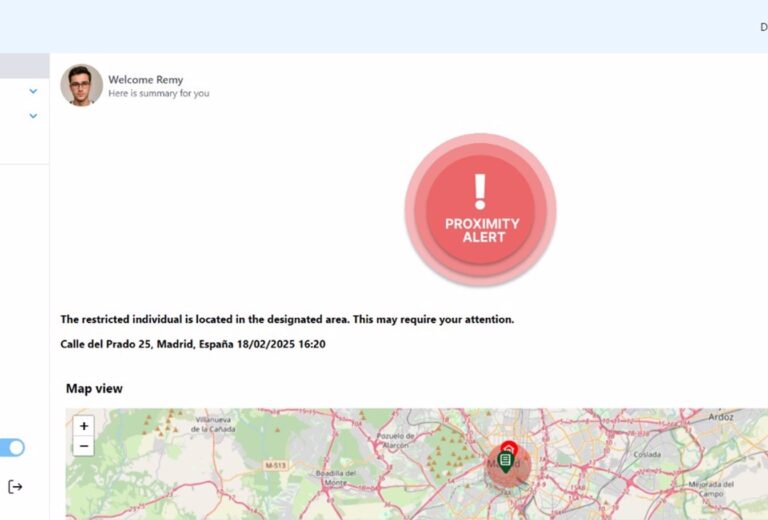Open Remy's profile photo
This screenshot has width=768, height=520.
click(81, 86)
